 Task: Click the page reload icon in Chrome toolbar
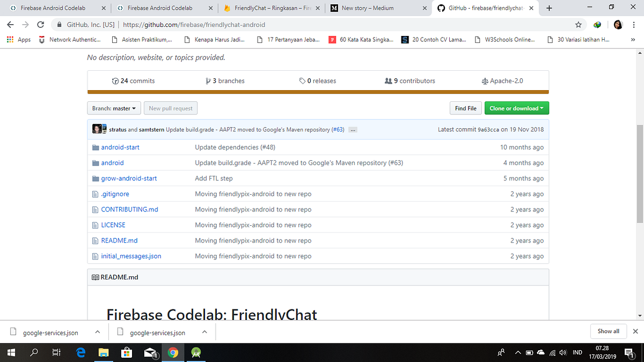(x=41, y=25)
